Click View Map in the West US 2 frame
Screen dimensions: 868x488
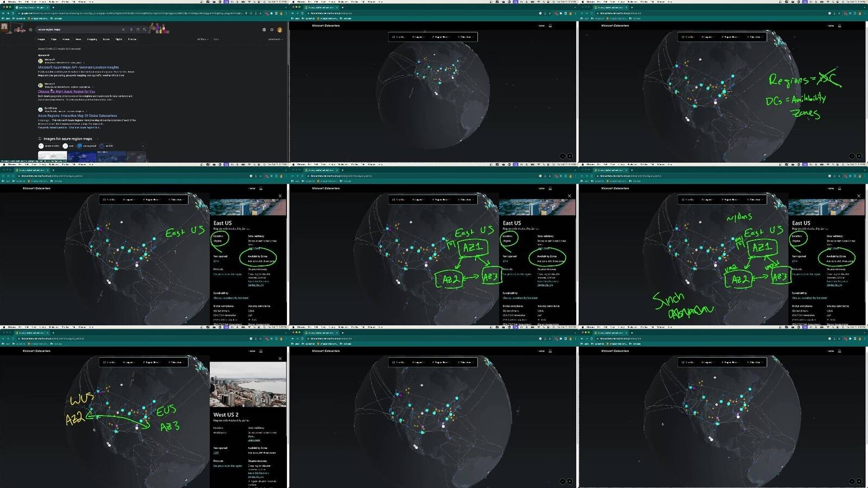click(110, 362)
